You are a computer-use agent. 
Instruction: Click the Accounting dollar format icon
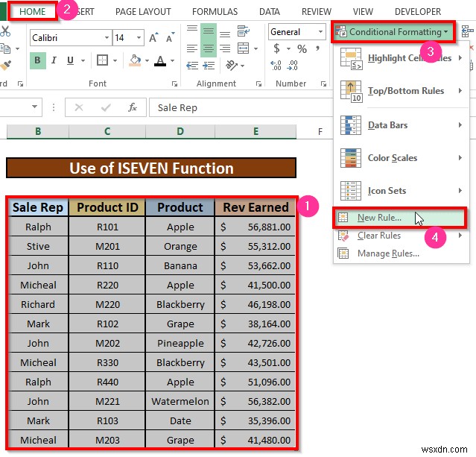point(276,48)
